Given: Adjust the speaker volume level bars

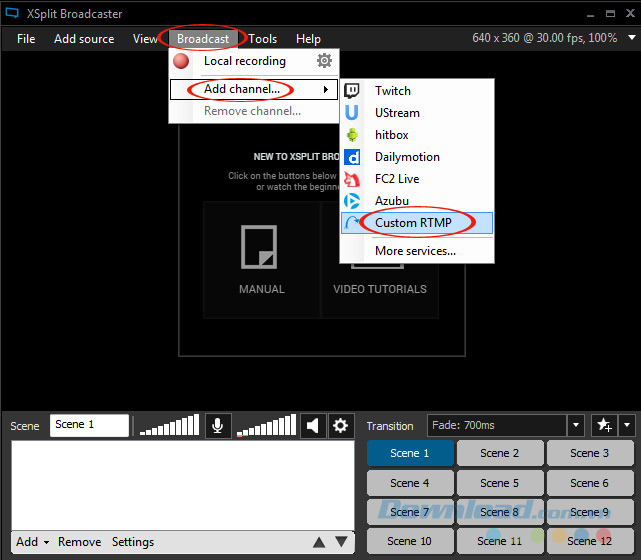Looking at the screenshot, I should coord(266,425).
